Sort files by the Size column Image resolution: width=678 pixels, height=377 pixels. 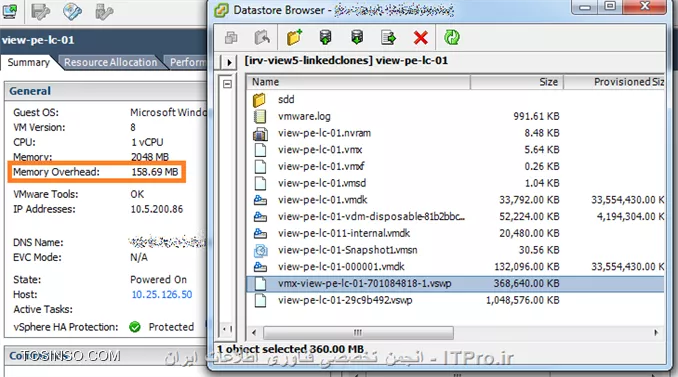click(x=517, y=82)
